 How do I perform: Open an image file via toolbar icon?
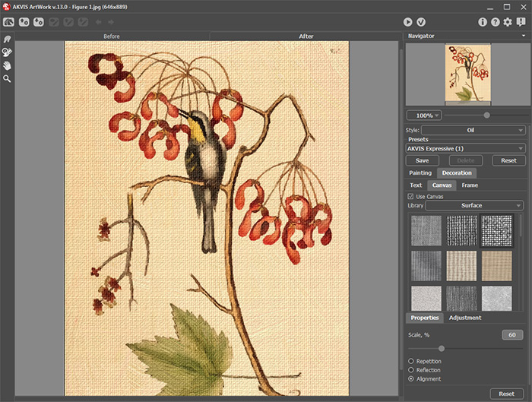(x=24, y=22)
